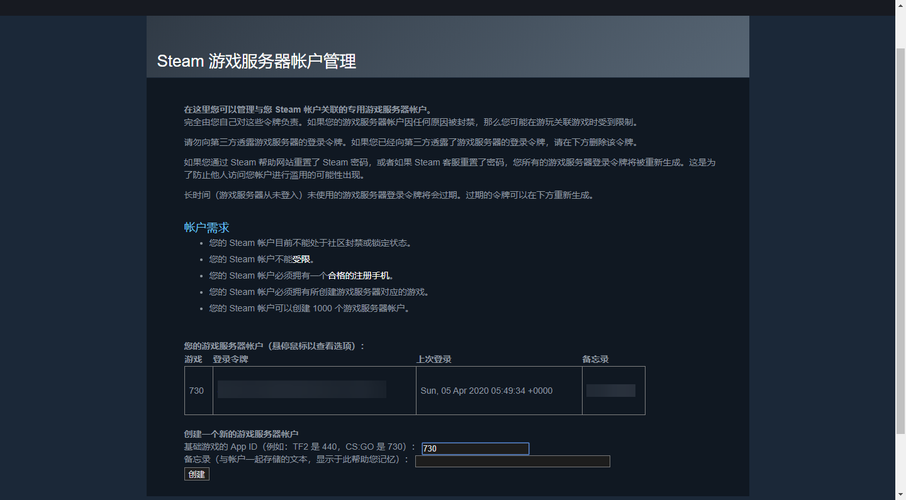
Task: Click the Steam 游戏服务器帐户管理 page title
Action: tap(256, 61)
